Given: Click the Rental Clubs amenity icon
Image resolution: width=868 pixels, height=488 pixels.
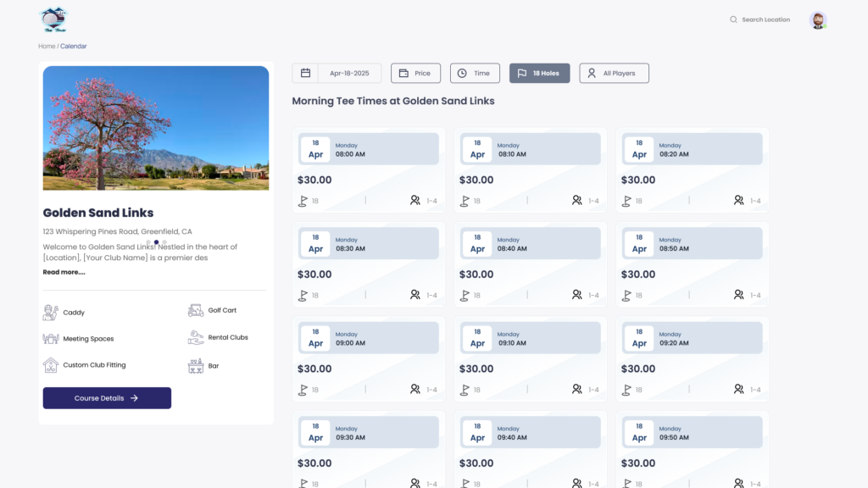Looking at the screenshot, I should 196,338.
